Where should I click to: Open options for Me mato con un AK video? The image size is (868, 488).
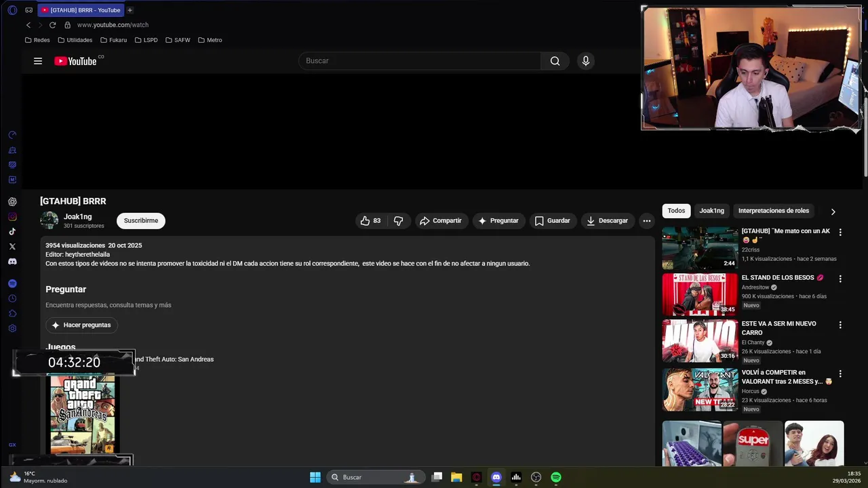coord(840,232)
